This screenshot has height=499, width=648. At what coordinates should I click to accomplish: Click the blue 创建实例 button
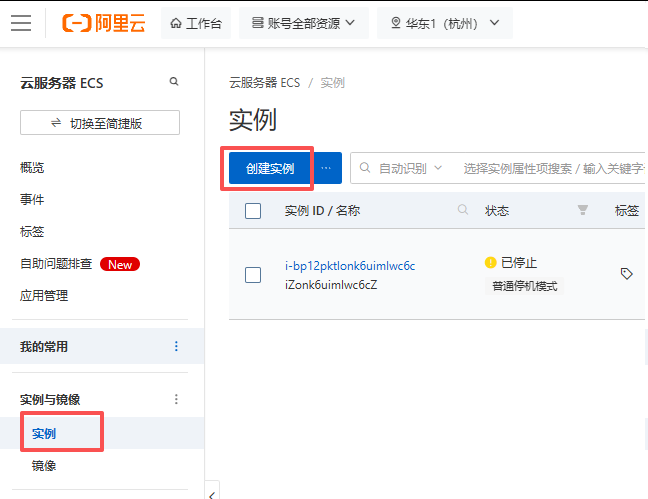click(269, 168)
